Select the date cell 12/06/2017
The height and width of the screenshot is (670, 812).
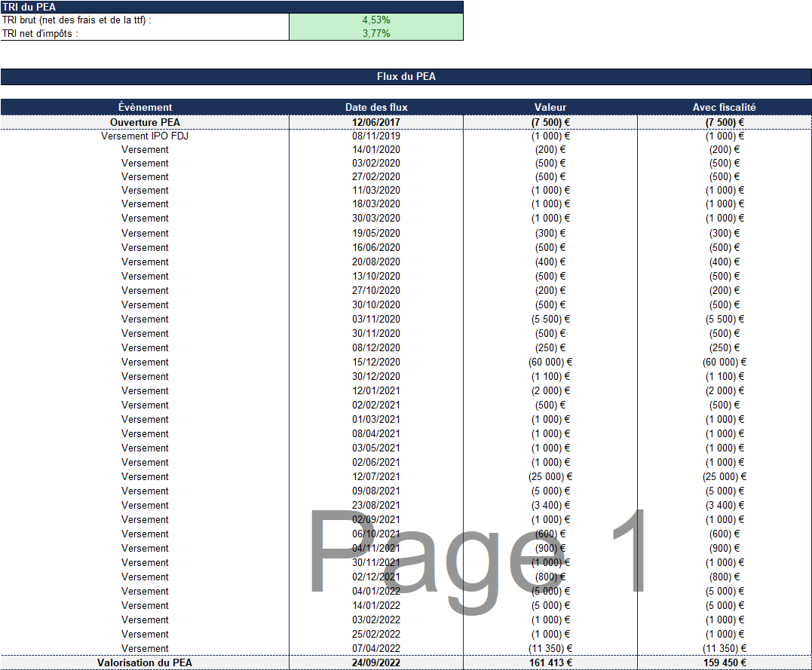tap(376, 122)
